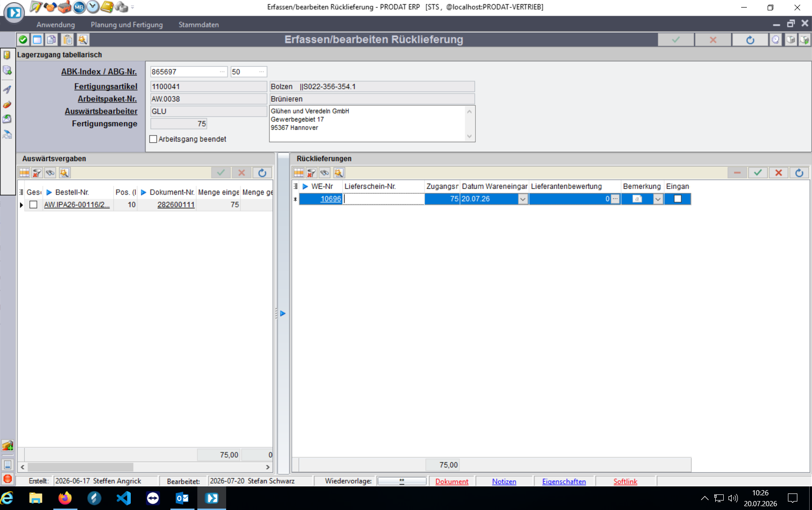Open Firefox from the taskbar
Image resolution: width=812 pixels, height=510 pixels.
(65, 498)
